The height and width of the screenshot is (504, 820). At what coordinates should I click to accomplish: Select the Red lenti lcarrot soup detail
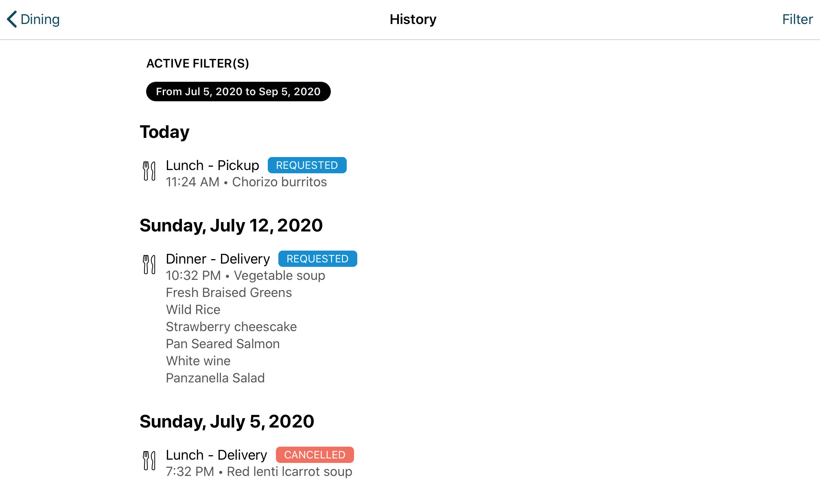point(289,471)
